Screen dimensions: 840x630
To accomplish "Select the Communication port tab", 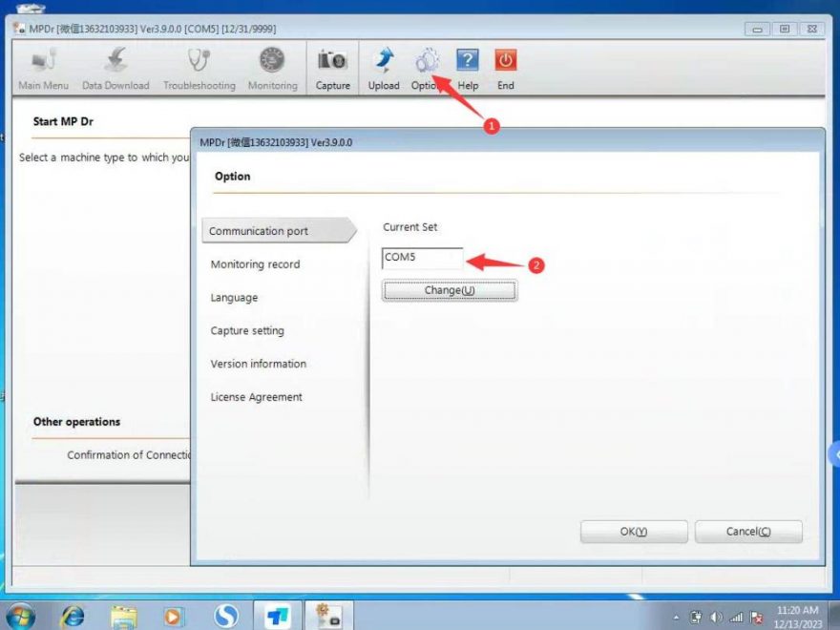I will [x=279, y=231].
